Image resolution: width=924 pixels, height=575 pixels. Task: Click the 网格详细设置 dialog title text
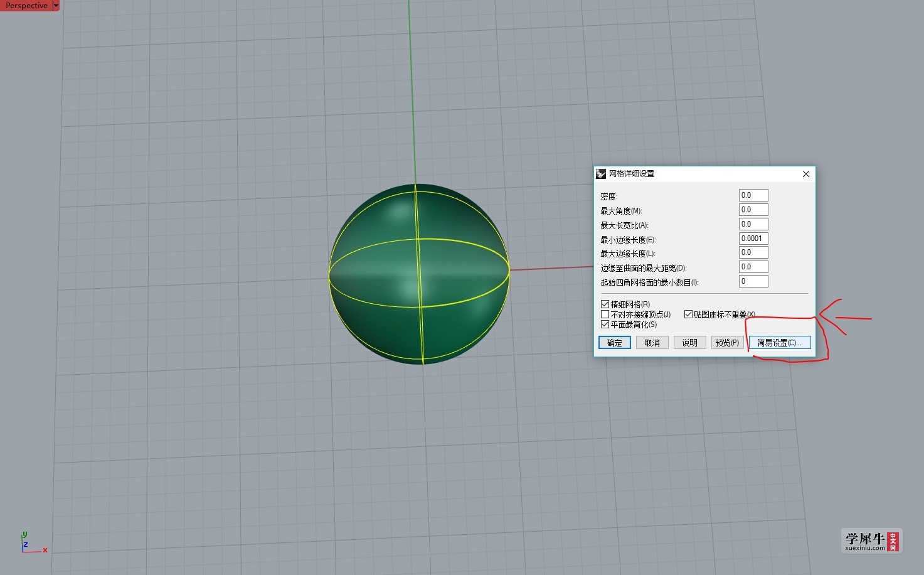coord(632,174)
